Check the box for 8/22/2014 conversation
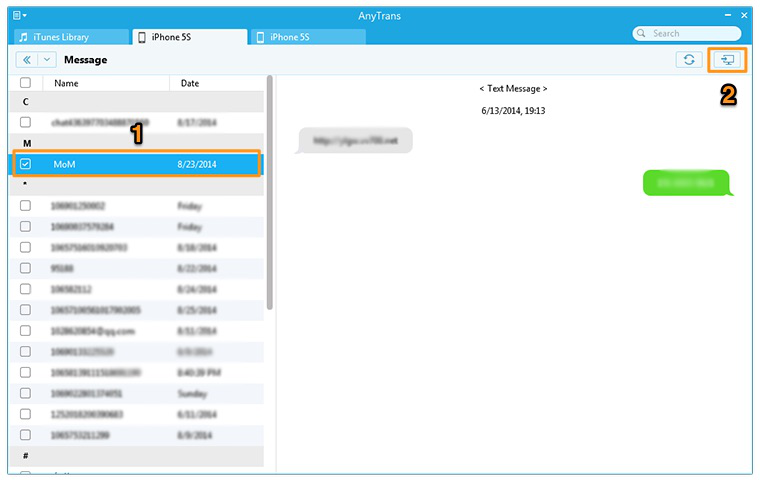Viewport: 760px width, 481px height. point(25,268)
